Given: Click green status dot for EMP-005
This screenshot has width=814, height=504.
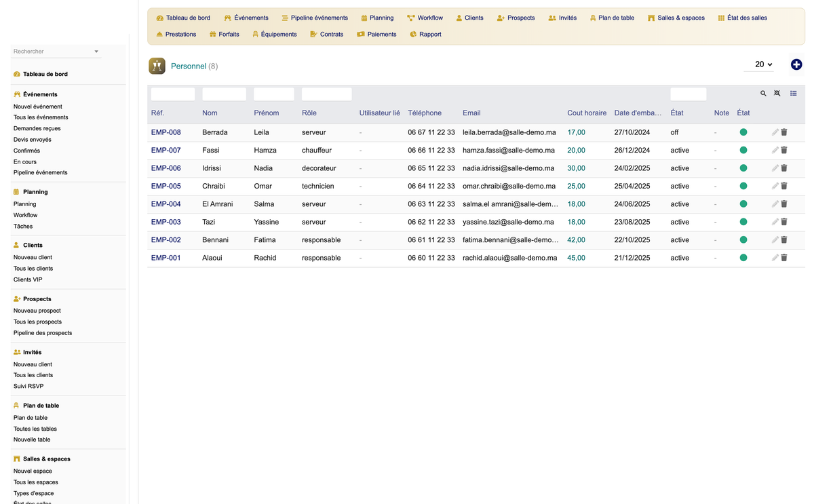Looking at the screenshot, I should click(743, 186).
